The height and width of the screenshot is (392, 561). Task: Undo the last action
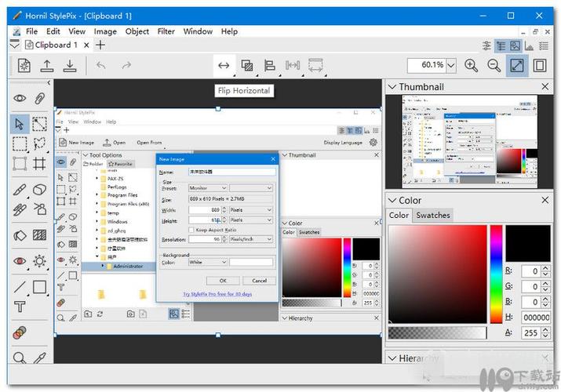(x=101, y=65)
